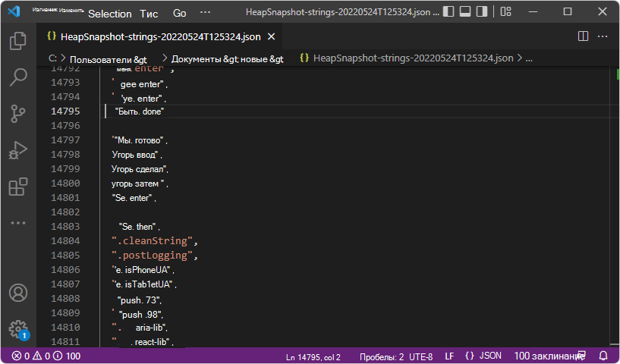Click the "Мы. готово" text
Image resolution: width=620 pixels, height=364 pixels.
pyautogui.click(x=138, y=140)
